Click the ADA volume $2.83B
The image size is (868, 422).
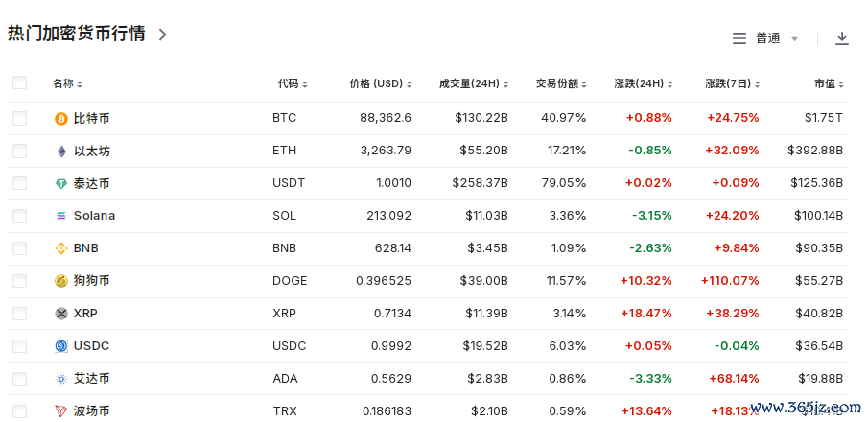coord(485,379)
